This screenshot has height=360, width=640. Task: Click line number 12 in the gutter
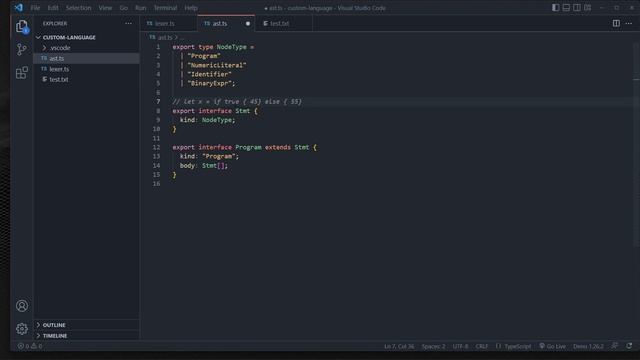156,147
